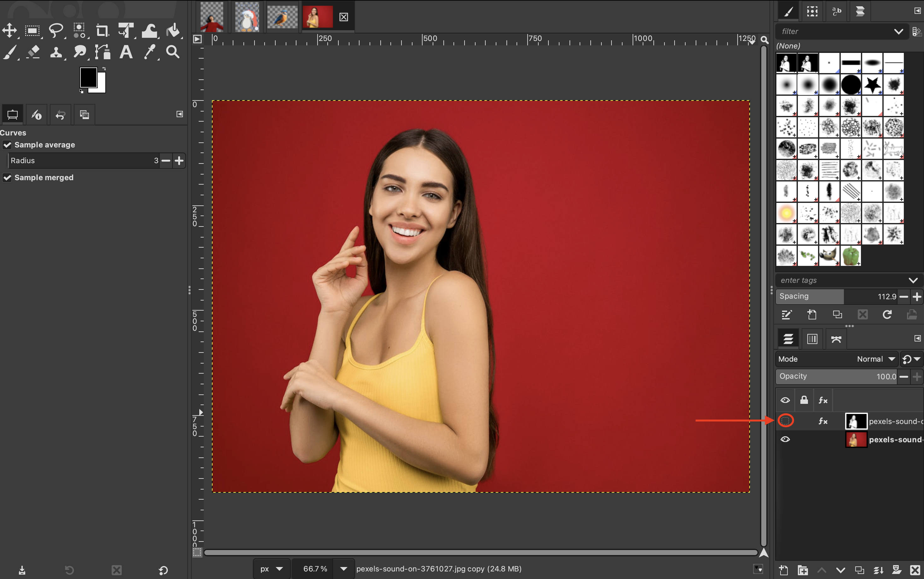Screen dimensions: 924x579
Task: Select the Move tool
Action: 9,31
